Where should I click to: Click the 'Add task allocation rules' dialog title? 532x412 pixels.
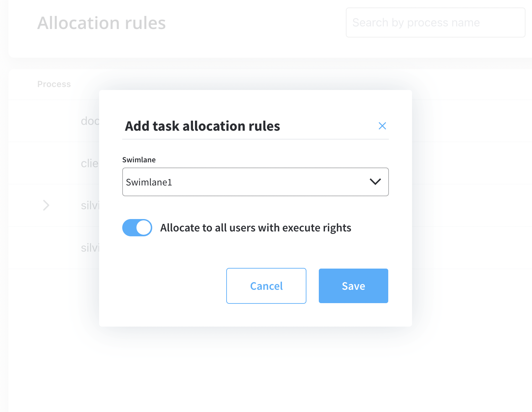[x=202, y=126]
